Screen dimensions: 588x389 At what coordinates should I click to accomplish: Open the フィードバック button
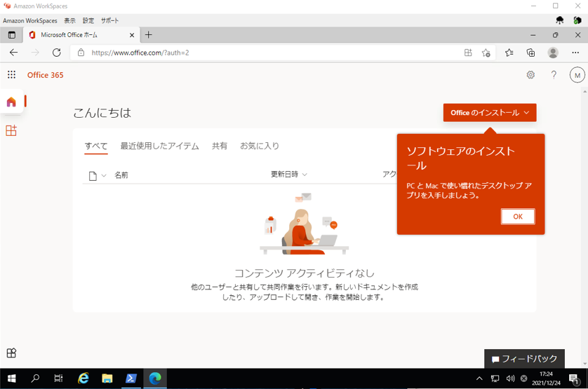click(524, 359)
